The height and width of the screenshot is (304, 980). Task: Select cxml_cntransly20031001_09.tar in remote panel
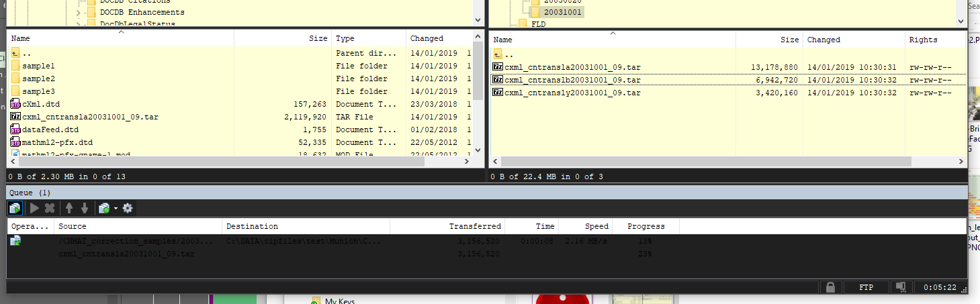[572, 92]
